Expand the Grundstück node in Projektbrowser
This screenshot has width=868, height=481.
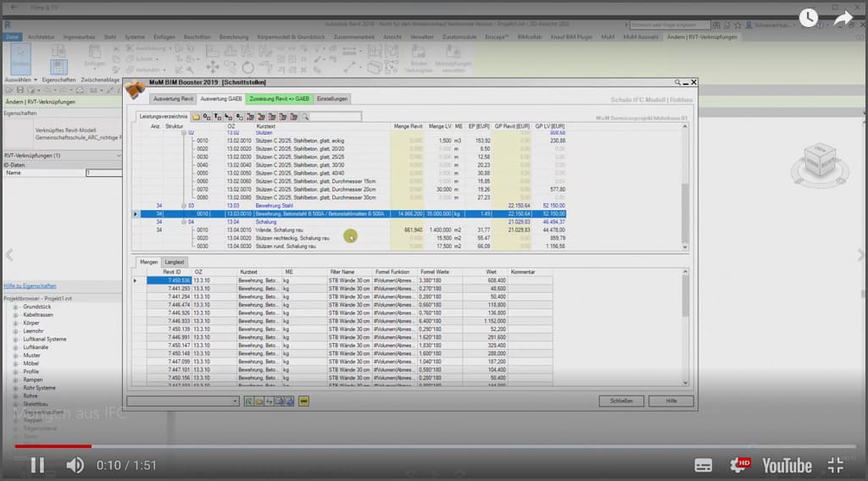[15, 306]
